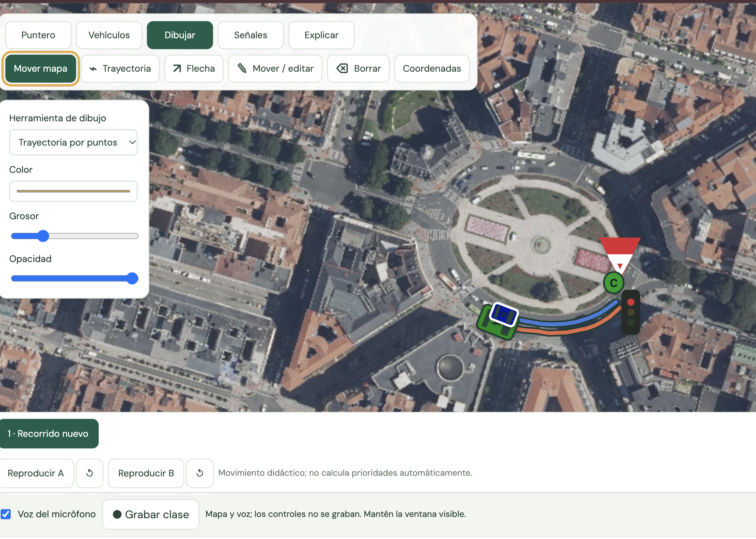This screenshot has height=539, width=756.
Task: Click the 'Mapa y voz' recording hint text
Action: (x=336, y=514)
